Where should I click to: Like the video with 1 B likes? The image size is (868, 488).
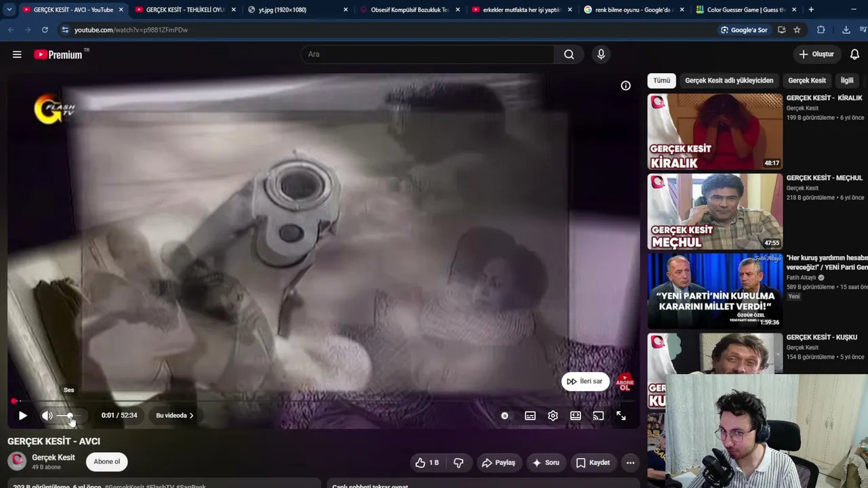427,463
